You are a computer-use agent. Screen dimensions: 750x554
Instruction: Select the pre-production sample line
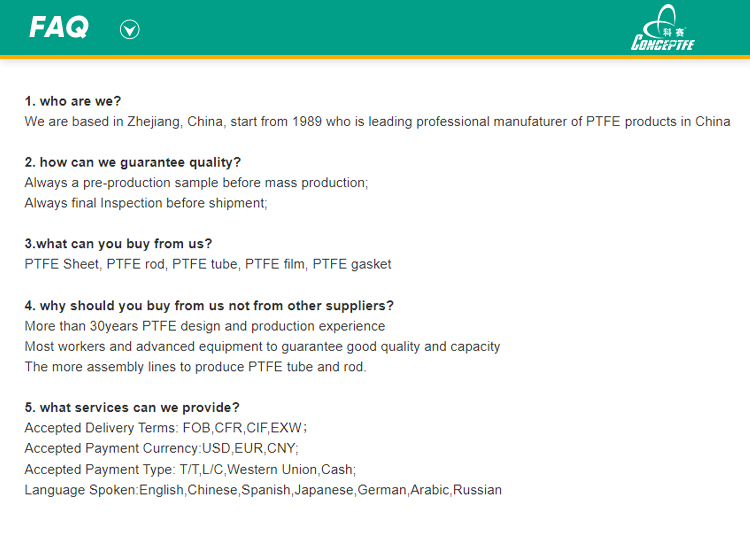pyautogui.click(x=196, y=183)
